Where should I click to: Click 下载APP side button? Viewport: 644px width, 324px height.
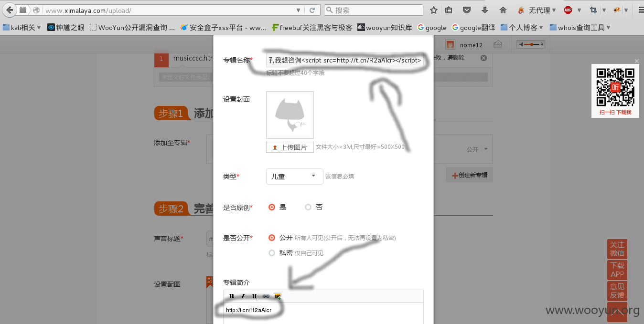(617, 270)
